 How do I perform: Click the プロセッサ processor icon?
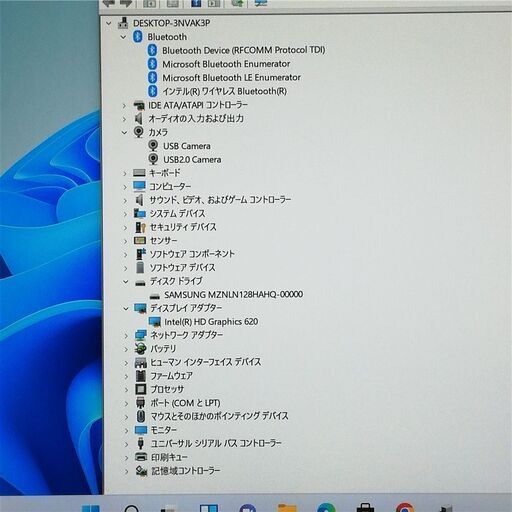point(141,389)
